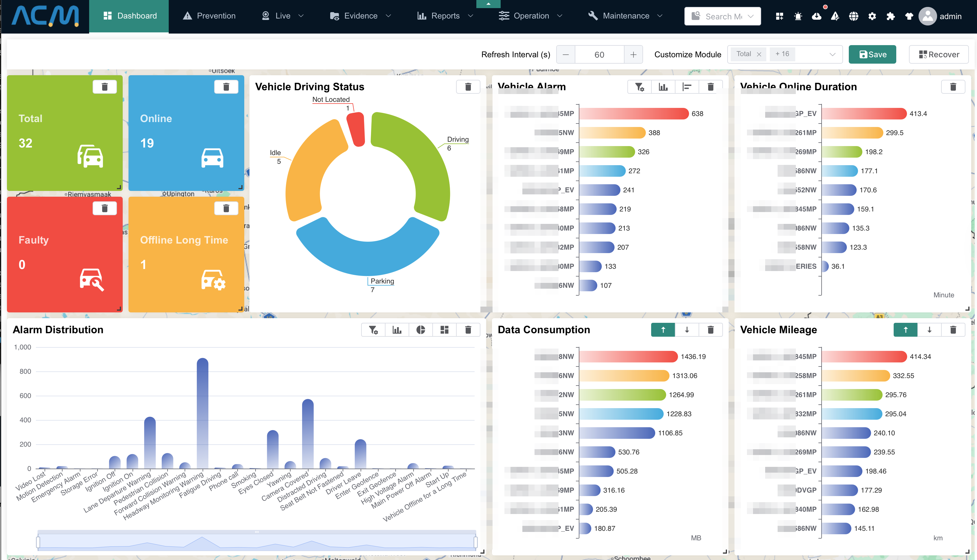Click the 413.4 bar in Vehicle Online Duration
Screen dimensions: 977x560
coord(864,113)
